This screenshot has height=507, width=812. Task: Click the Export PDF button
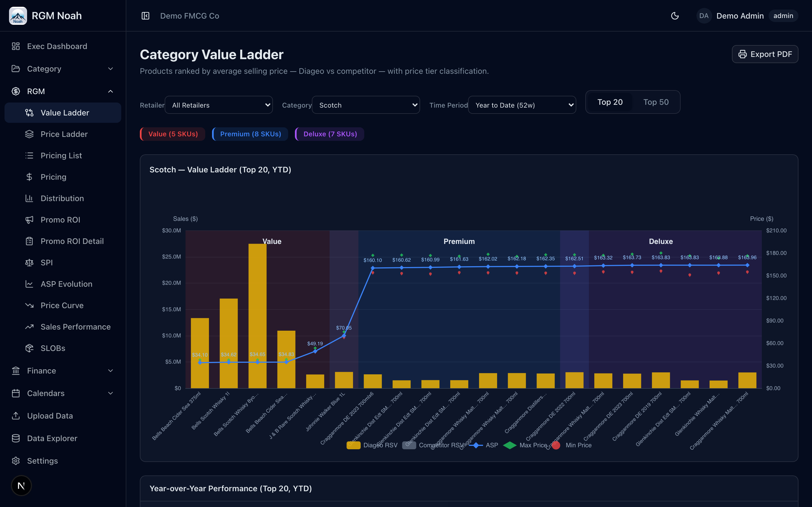tap(765, 54)
